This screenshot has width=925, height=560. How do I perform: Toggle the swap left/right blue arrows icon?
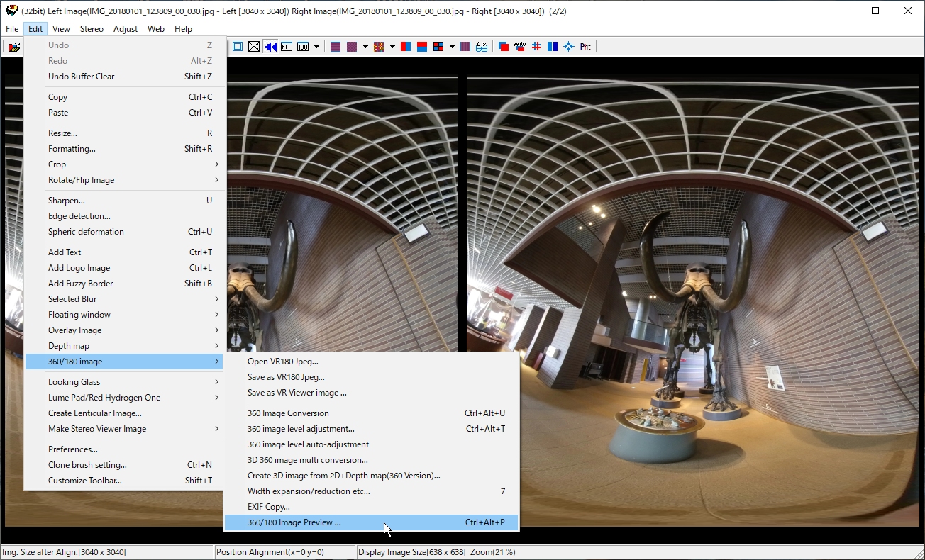tap(270, 47)
